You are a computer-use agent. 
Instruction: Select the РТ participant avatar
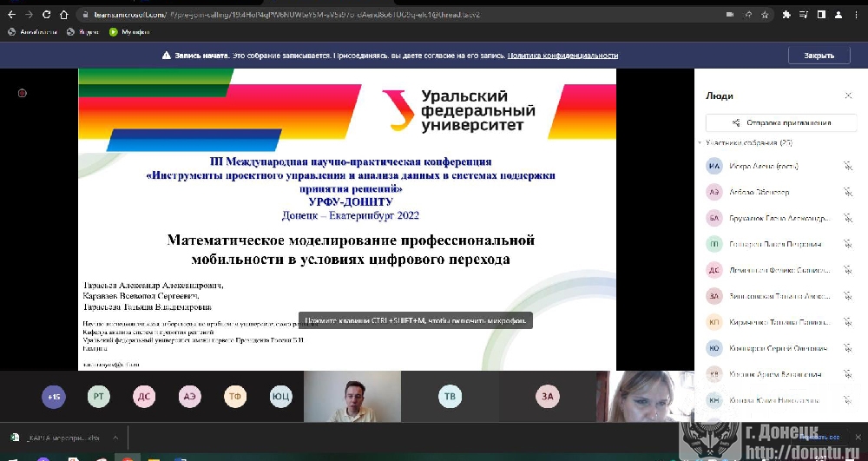99,397
